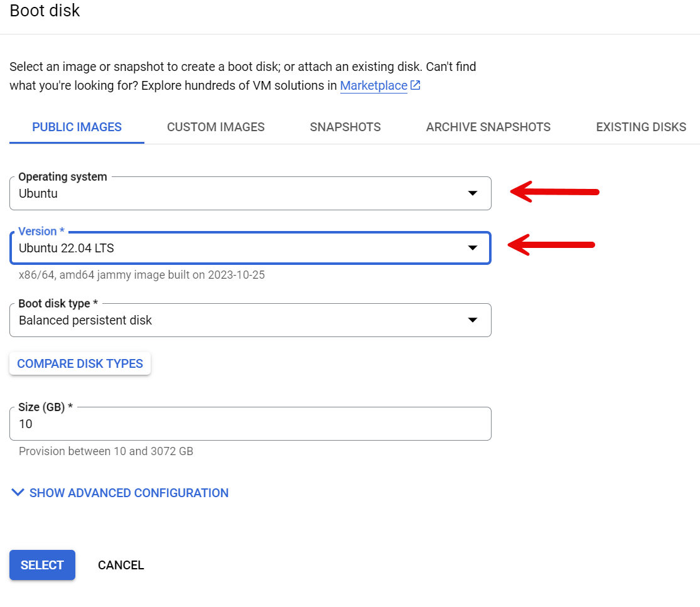Image resolution: width=700 pixels, height=607 pixels.
Task: Click the Select button
Action: pos(43,565)
